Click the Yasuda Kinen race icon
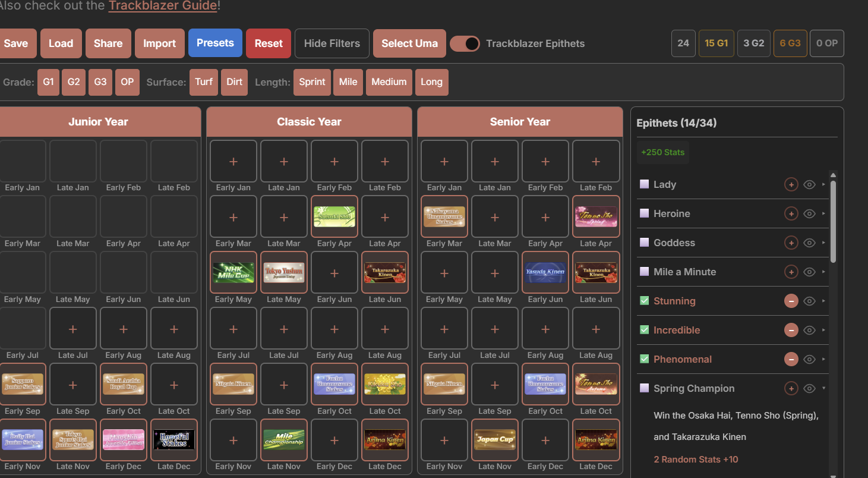Image resolution: width=868 pixels, height=478 pixels. pyautogui.click(x=545, y=273)
